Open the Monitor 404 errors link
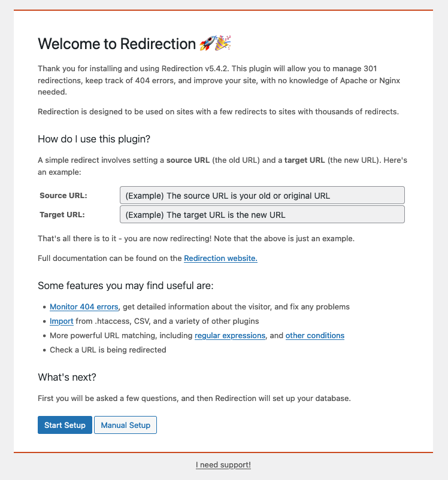This screenshot has width=448, height=480. point(84,307)
